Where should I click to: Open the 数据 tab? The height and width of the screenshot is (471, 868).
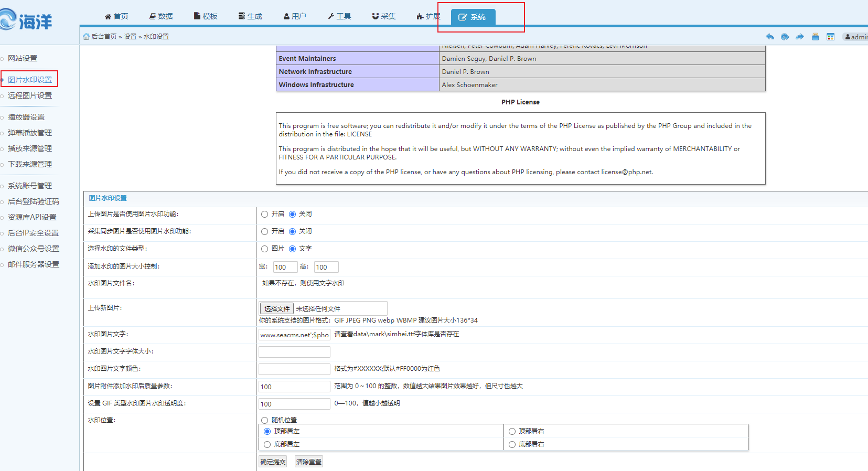tap(161, 17)
